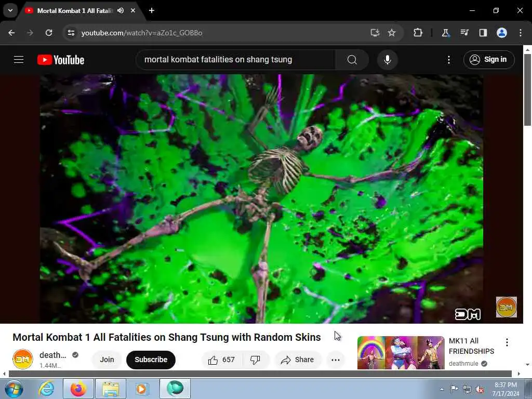This screenshot has width=532, height=399.
Task: Expand tab search dropdown arrow
Action: pos(10,10)
